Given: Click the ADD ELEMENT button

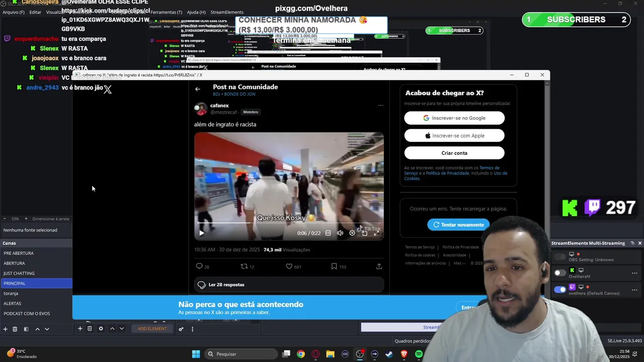Looking at the screenshot, I should coord(152,329).
